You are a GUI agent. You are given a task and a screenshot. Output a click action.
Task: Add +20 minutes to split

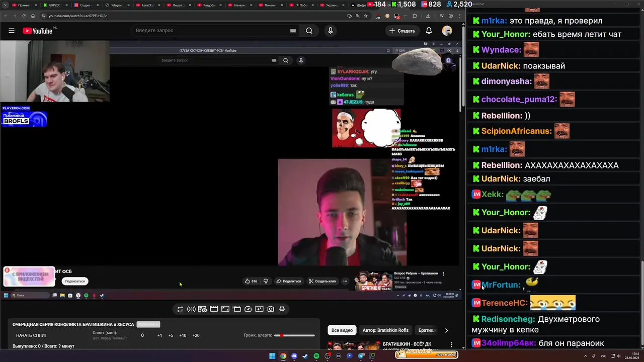coord(196,335)
